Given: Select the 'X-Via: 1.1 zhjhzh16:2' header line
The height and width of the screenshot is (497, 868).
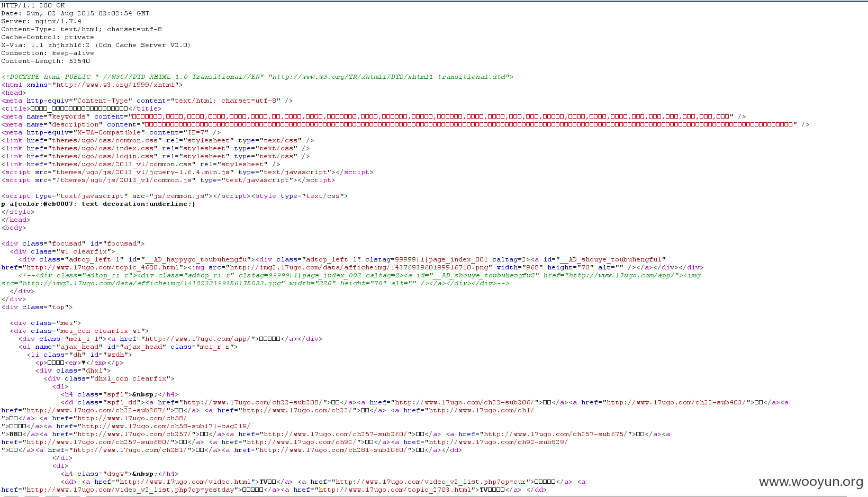Looking at the screenshot, I should (x=96, y=45).
